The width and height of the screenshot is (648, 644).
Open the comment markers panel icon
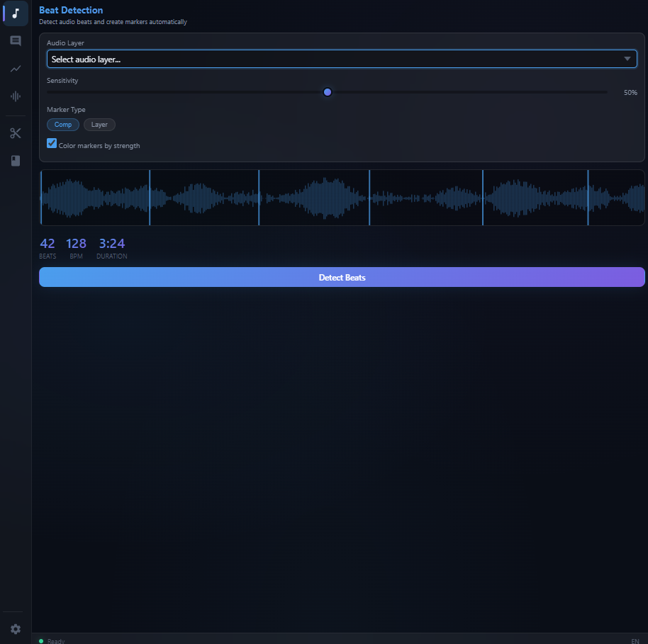(16, 41)
